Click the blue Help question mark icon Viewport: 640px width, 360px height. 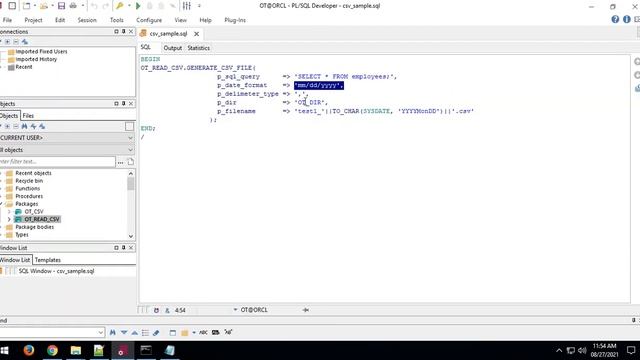(615, 20)
